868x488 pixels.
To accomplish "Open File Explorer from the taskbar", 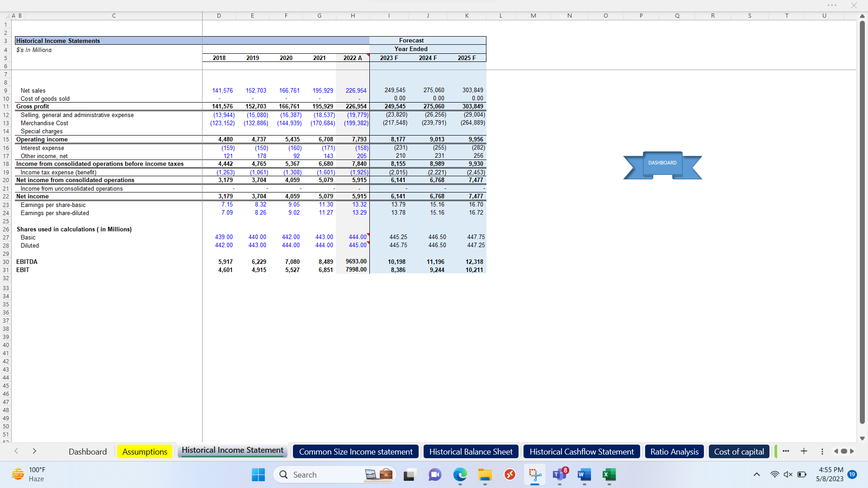I will [485, 475].
